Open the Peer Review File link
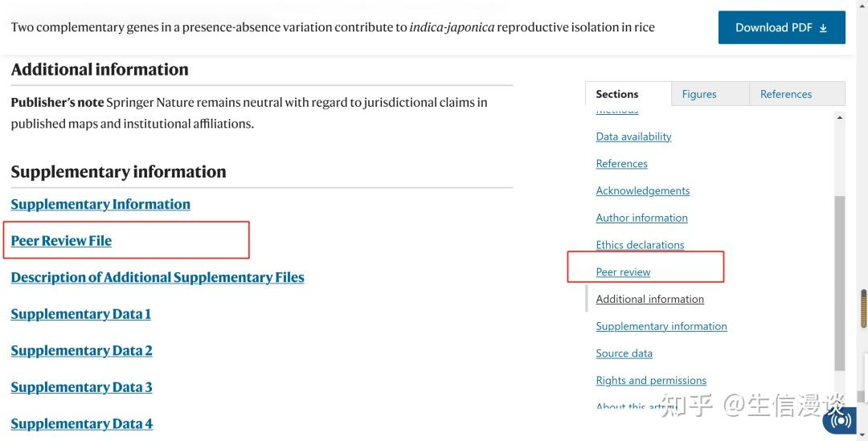The image size is (868, 441). [x=61, y=240]
